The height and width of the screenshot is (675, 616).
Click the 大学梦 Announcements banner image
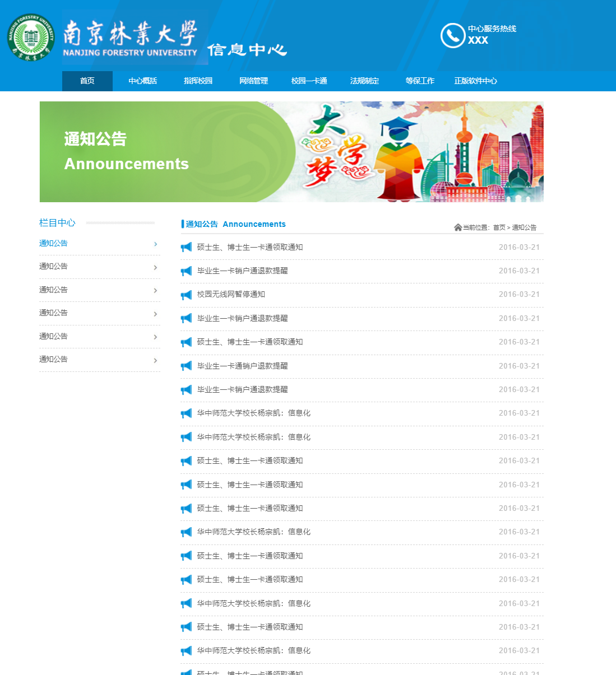291,152
